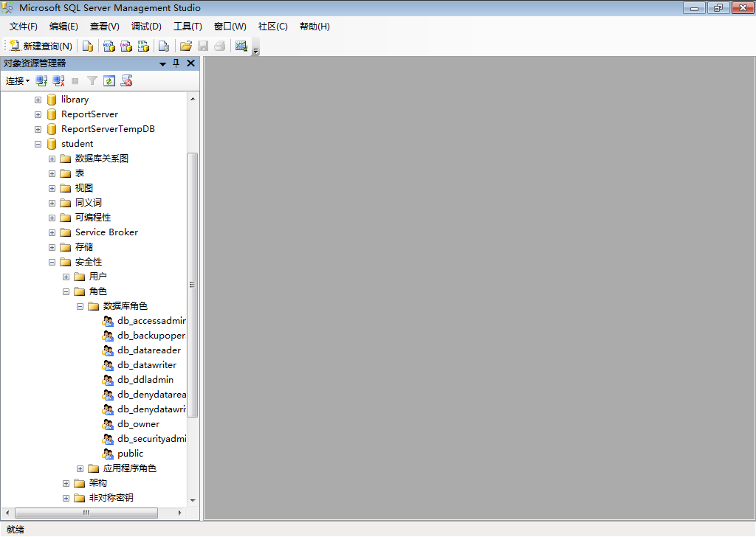Expand the 用户 folder
The image size is (756, 537).
click(x=66, y=277)
